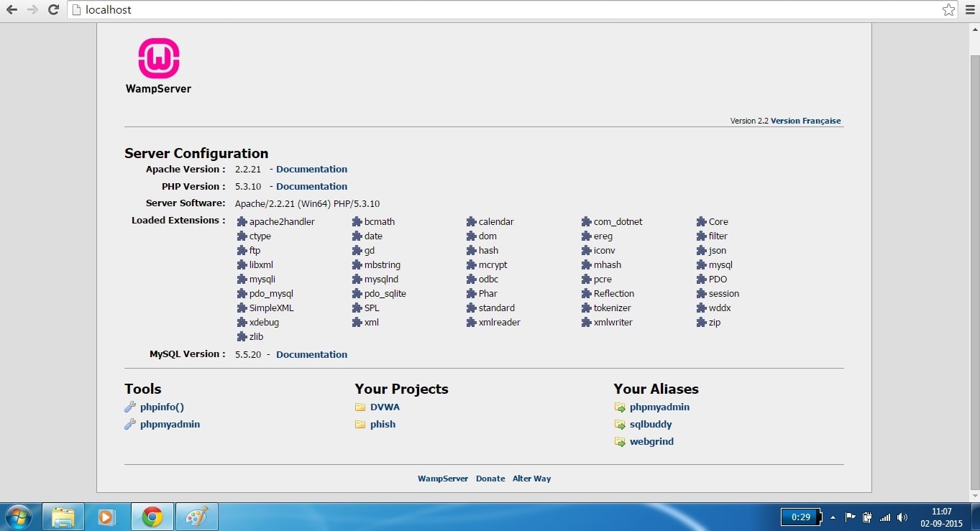Click the Action Center flag icon
This screenshot has height=531, width=980.
(850, 517)
